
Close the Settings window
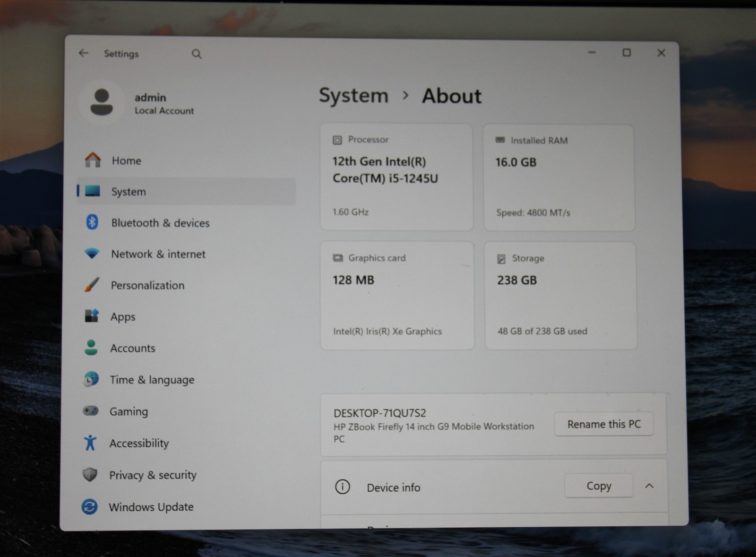[x=661, y=53]
